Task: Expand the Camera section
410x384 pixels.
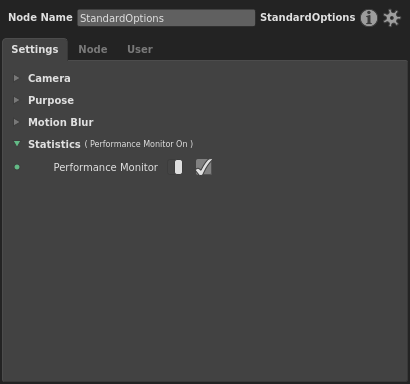Action: [49, 78]
